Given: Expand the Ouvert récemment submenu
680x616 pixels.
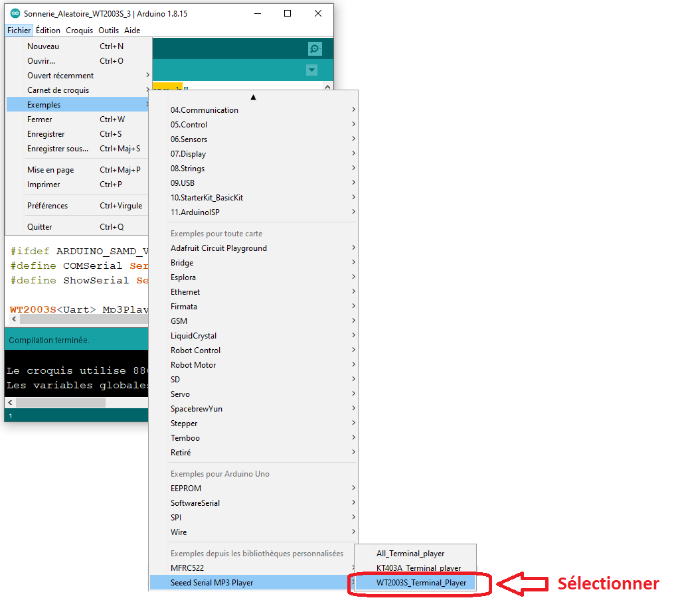Looking at the screenshot, I should (78, 76).
